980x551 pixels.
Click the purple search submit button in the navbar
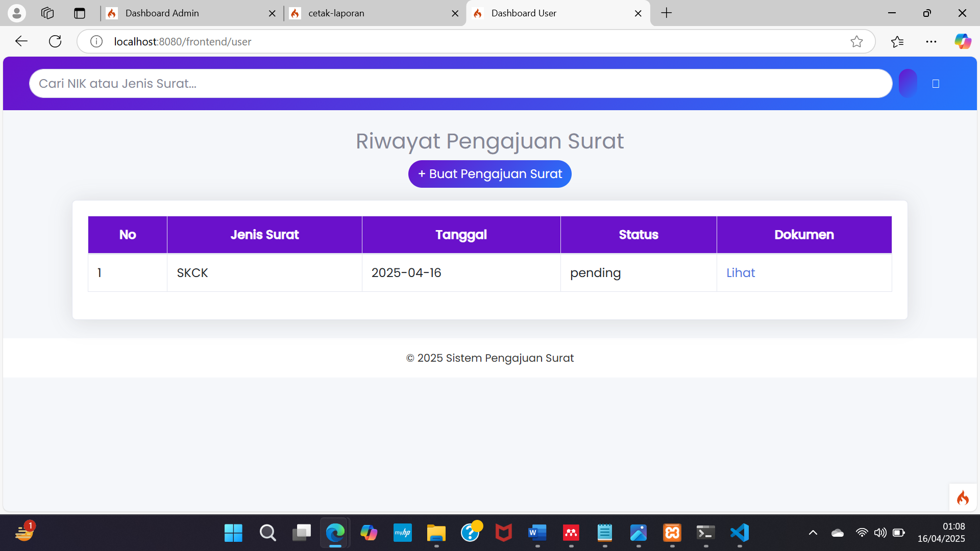coord(908,83)
